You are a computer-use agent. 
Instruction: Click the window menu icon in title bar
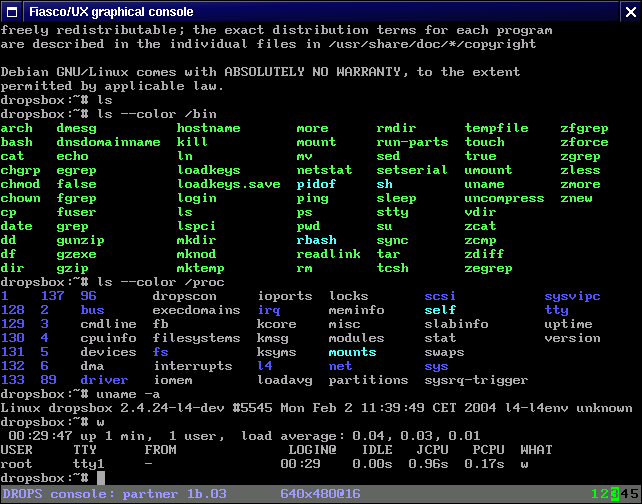11,11
